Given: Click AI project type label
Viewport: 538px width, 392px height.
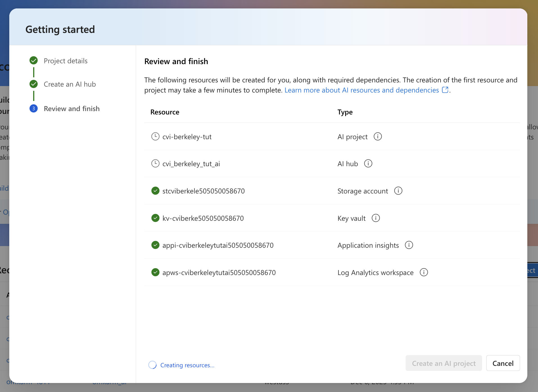Looking at the screenshot, I should [x=352, y=137].
